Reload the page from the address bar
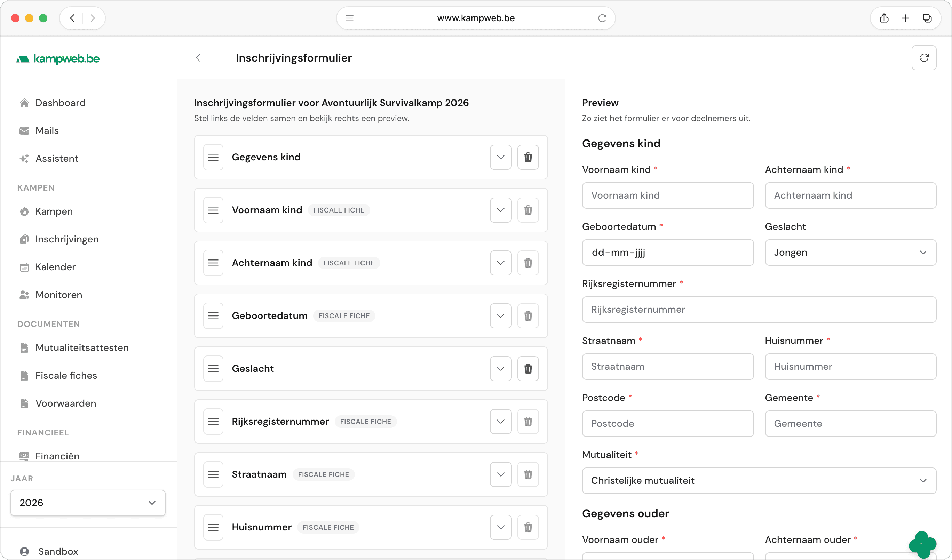Screen dimensions: 952x560 click(x=602, y=18)
